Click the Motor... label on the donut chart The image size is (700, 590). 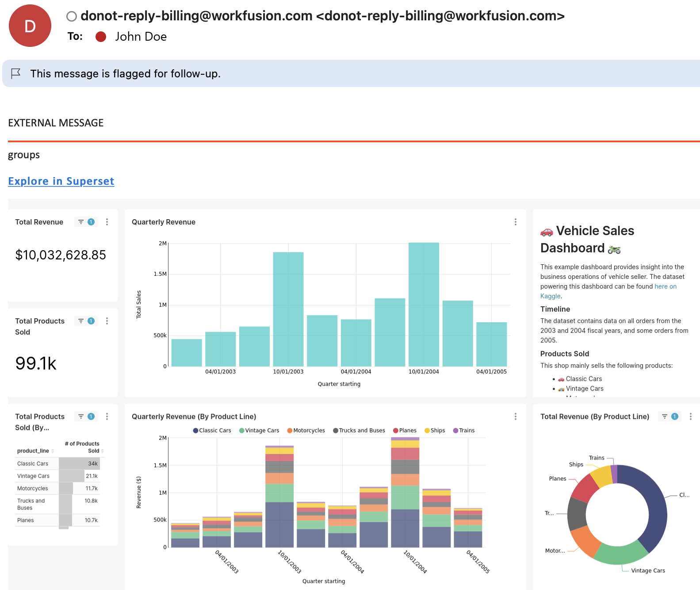[555, 551]
